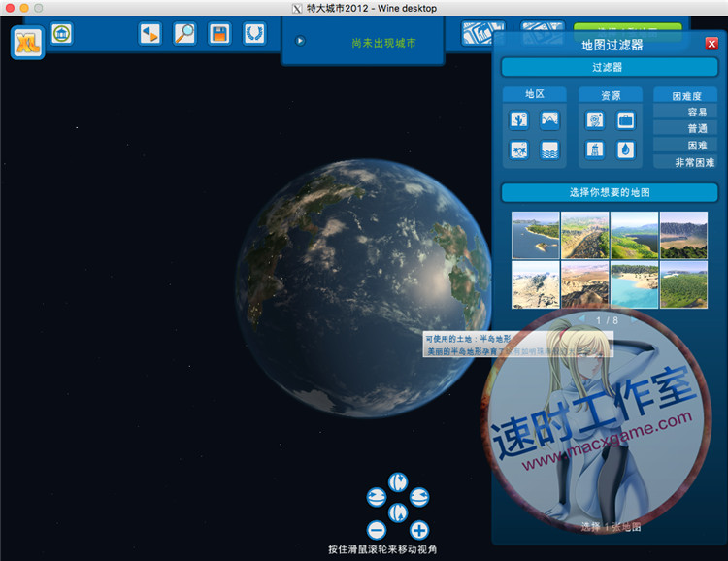The width and height of the screenshot is (728, 561).
Task: Click the play arrow beside 尚未出现城市
Action: [300, 41]
